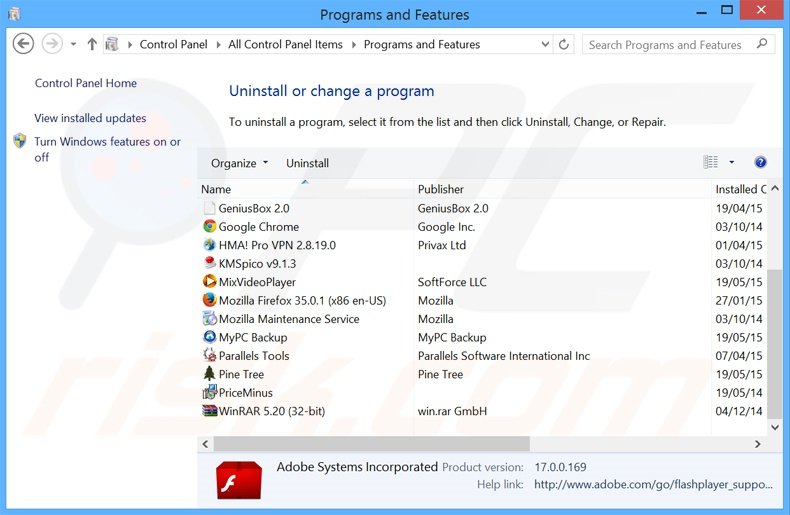
Task: Select Mozilla Maintenance Service icon
Action: 210,318
